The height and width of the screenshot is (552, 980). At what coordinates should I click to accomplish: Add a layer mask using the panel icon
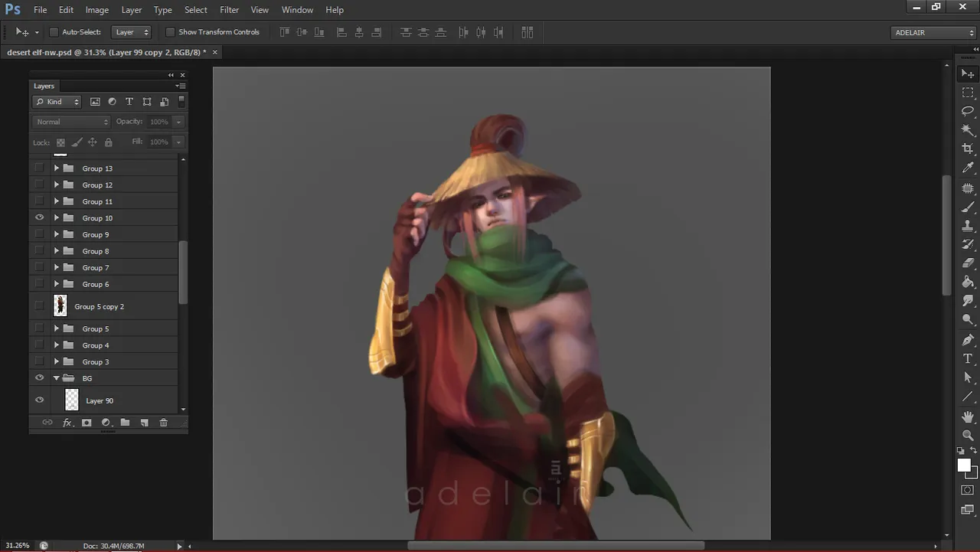tap(87, 423)
